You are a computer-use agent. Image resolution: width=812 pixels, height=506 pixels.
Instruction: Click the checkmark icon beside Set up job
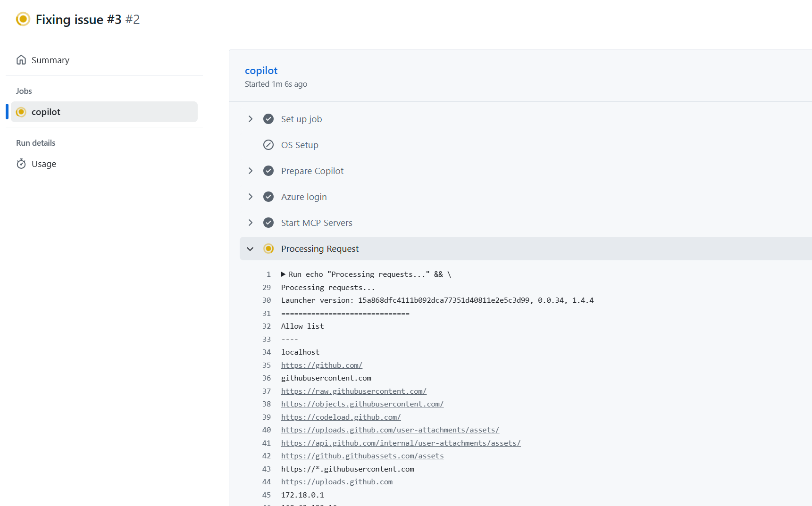click(x=268, y=119)
